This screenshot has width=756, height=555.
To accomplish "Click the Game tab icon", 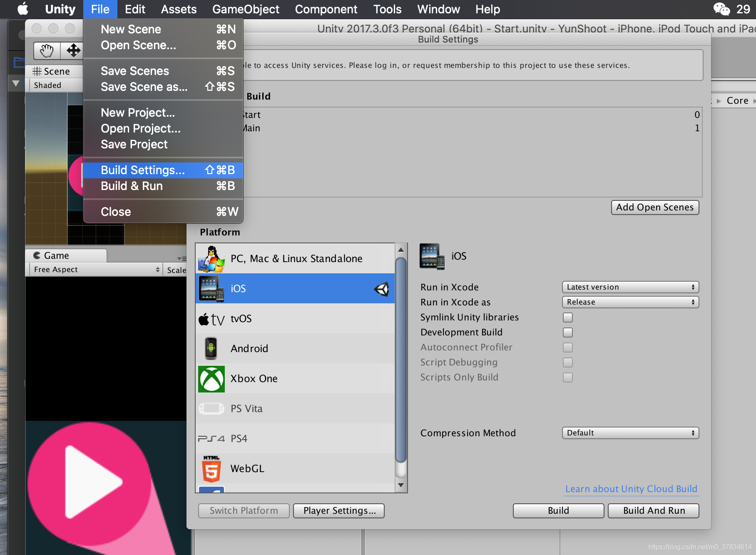I will [x=37, y=255].
